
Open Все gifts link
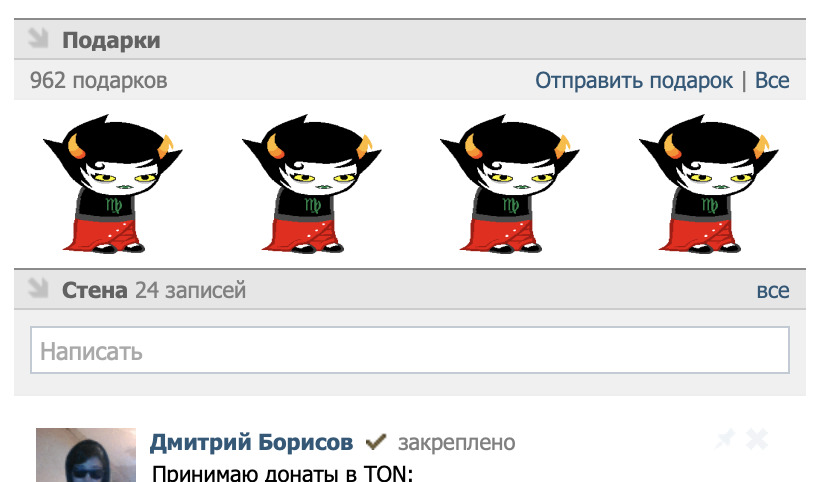point(772,81)
